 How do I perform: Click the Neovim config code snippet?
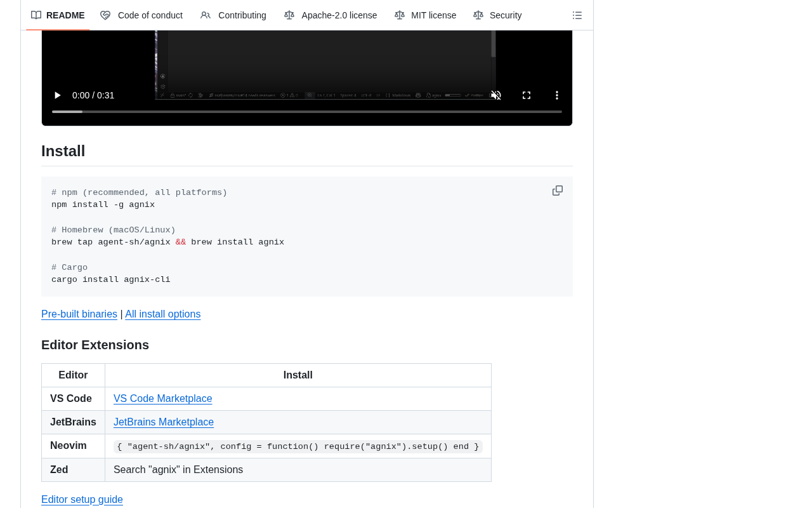(x=298, y=446)
